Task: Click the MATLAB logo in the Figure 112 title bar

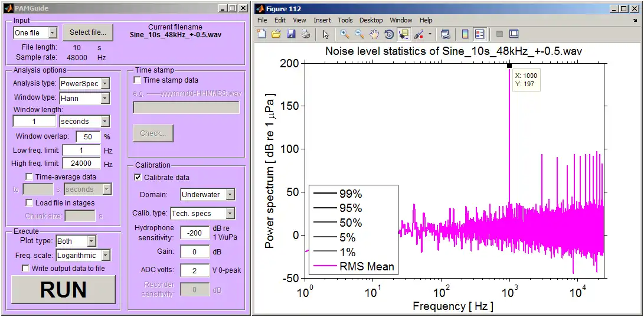Action: [260, 9]
